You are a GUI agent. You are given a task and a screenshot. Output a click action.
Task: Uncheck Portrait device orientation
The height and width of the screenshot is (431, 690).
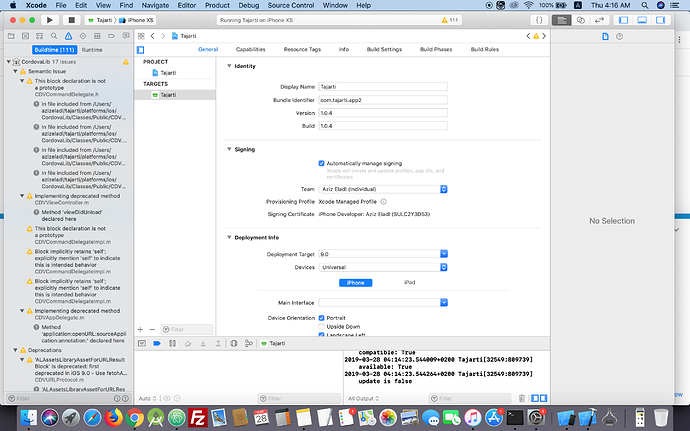click(321, 318)
